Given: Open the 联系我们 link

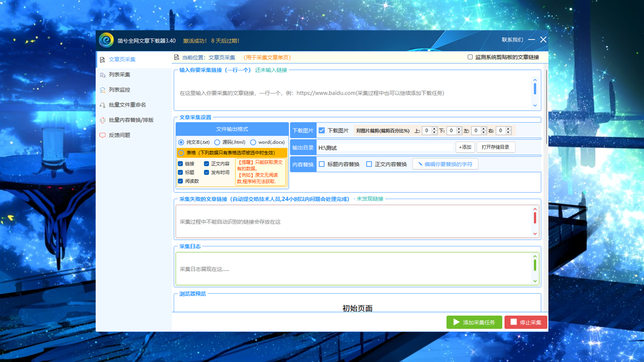Looking at the screenshot, I should pos(512,40).
